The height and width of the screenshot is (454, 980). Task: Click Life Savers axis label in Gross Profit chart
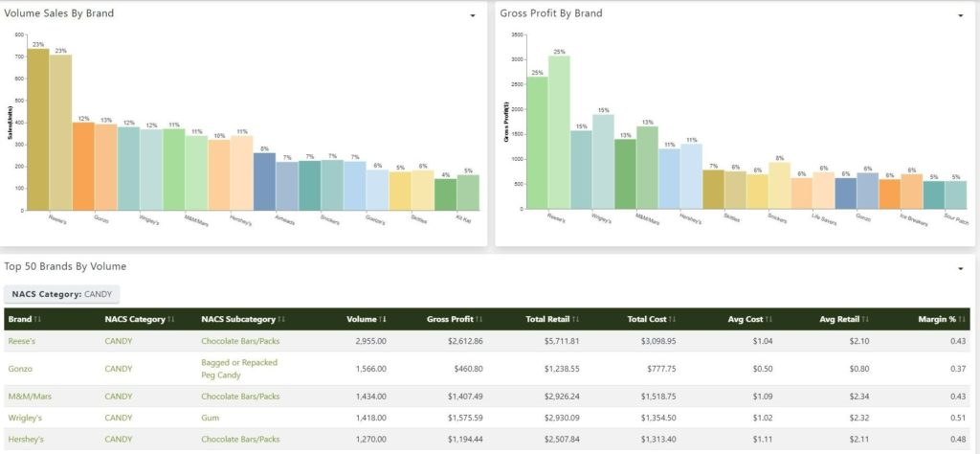824,220
